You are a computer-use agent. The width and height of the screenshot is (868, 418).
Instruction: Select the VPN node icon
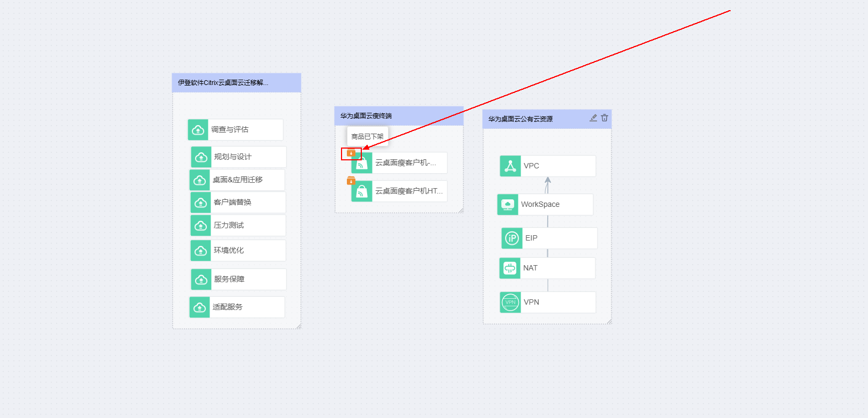tap(510, 303)
